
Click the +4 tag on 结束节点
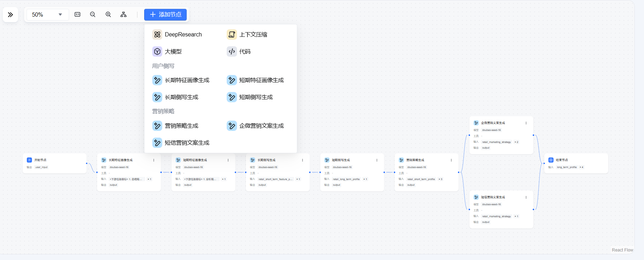(x=582, y=167)
